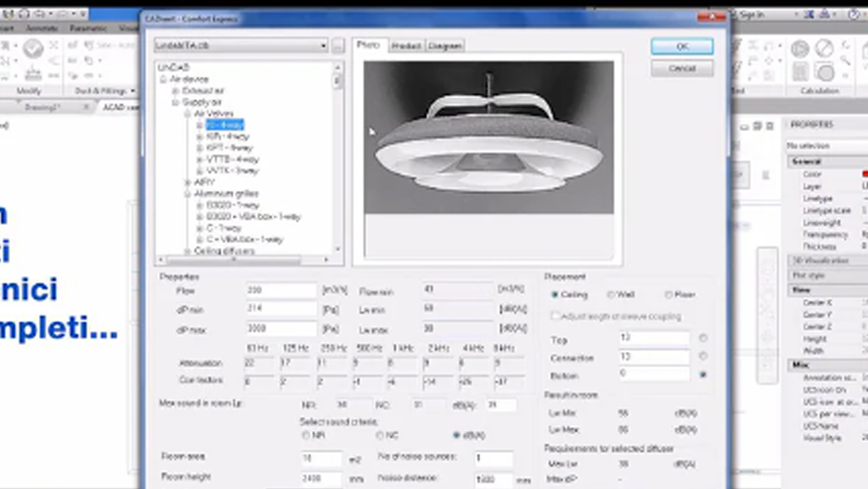
Task: Click the Autodesk Exchange icon beside Sign In
Action: coord(809,15)
